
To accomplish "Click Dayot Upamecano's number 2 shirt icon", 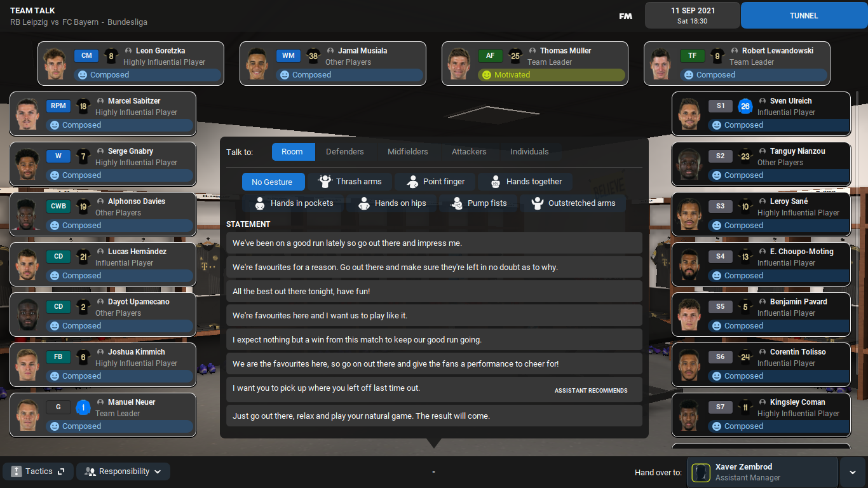I will [83, 307].
